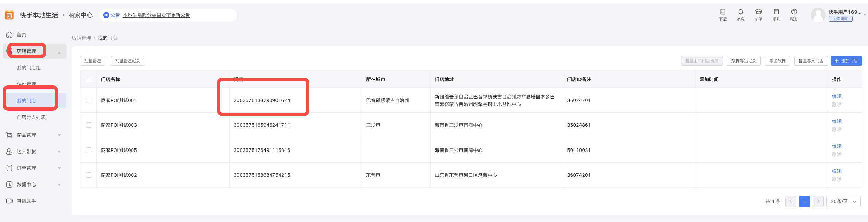Expand the 订单管理 sidebar section

pos(59,168)
